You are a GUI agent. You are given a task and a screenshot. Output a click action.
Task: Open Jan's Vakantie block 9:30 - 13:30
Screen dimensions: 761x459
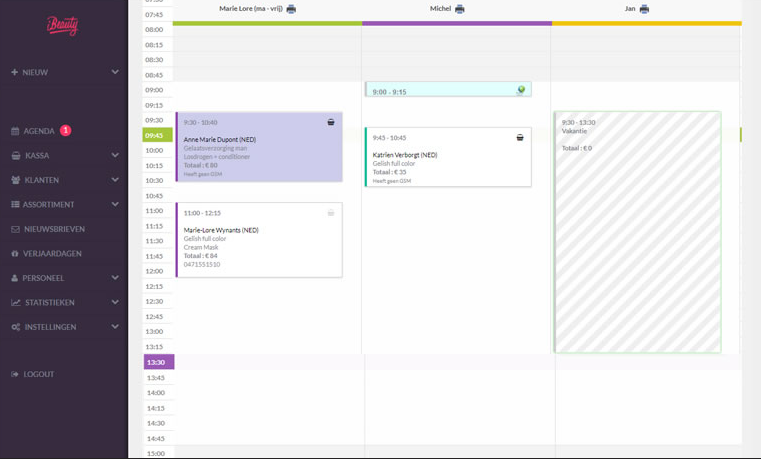pyautogui.click(x=637, y=232)
